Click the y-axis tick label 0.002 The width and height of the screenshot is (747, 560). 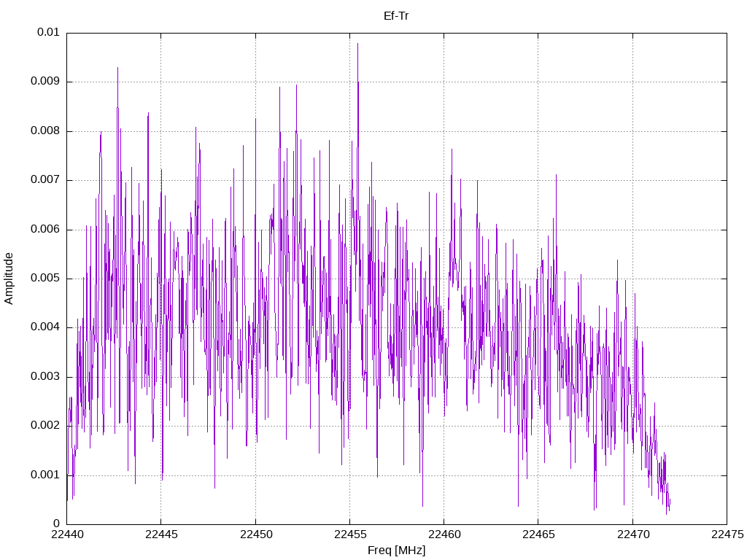click(x=45, y=426)
